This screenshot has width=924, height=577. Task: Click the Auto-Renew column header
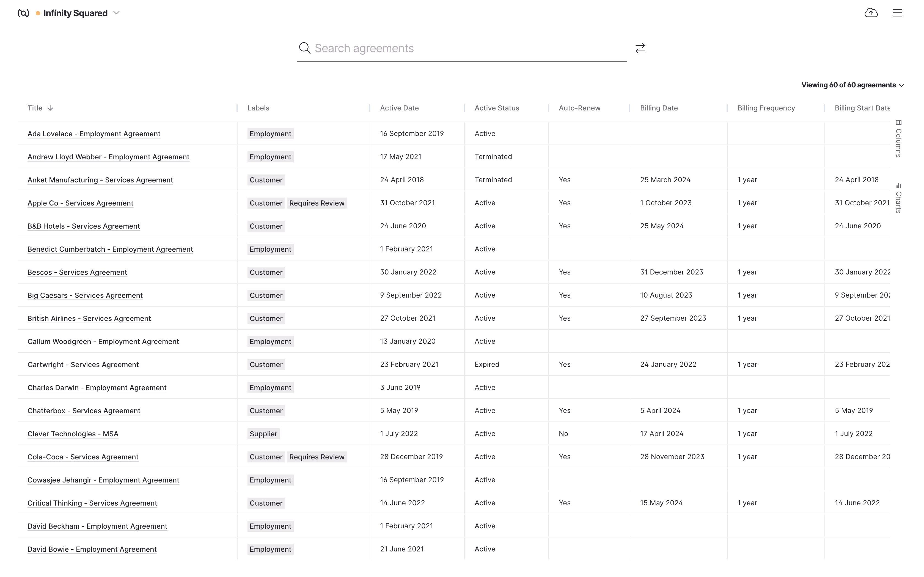click(579, 108)
